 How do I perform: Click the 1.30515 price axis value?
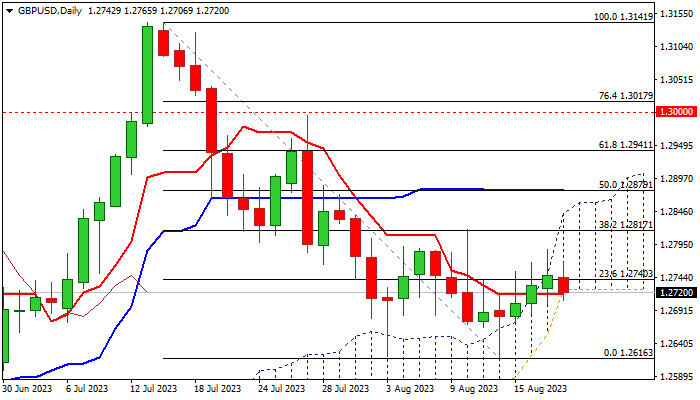coord(676,80)
